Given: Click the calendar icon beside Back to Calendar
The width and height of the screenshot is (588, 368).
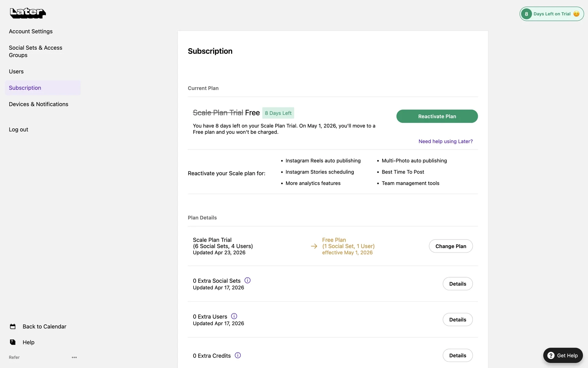Looking at the screenshot, I should click(13, 326).
